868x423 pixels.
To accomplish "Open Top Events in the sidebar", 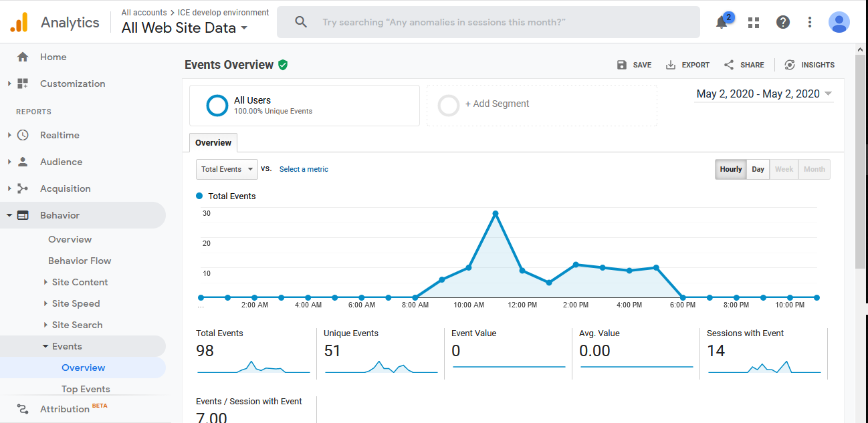I will (x=86, y=389).
